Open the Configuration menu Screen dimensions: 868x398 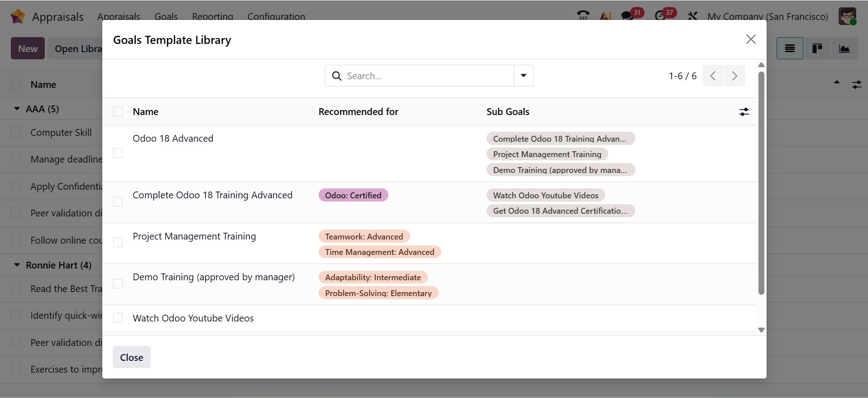(x=276, y=17)
